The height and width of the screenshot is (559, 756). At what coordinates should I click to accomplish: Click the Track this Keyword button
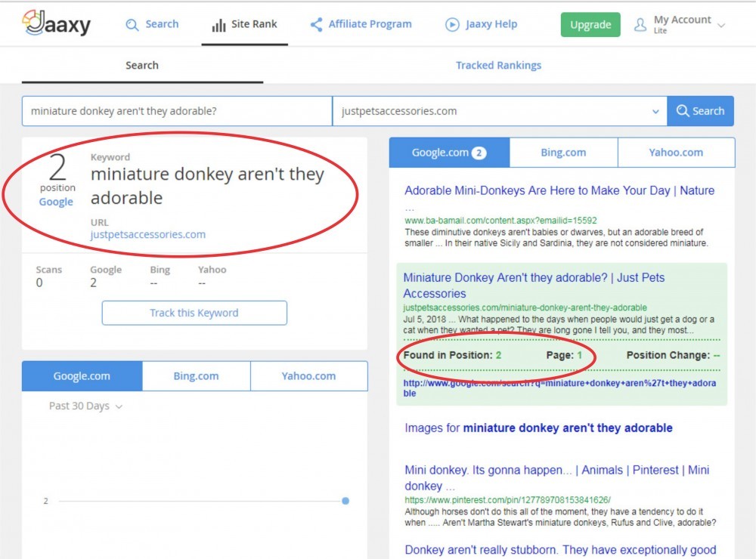click(194, 313)
